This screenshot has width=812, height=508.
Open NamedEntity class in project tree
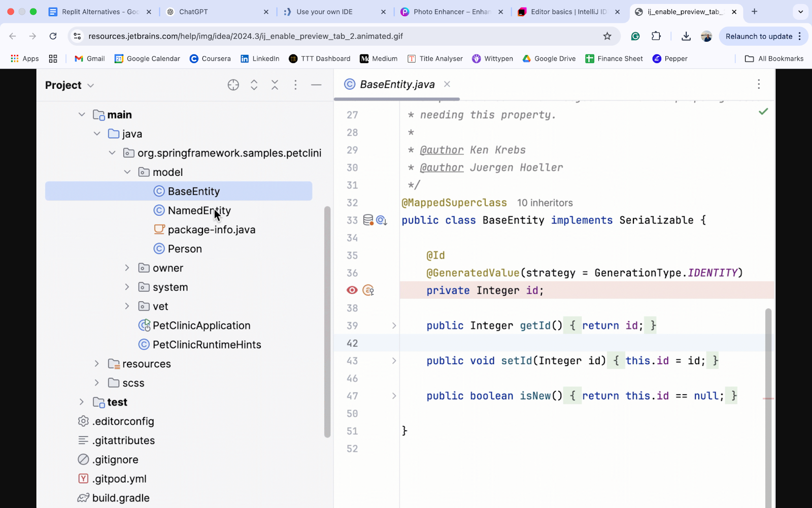[x=199, y=210]
